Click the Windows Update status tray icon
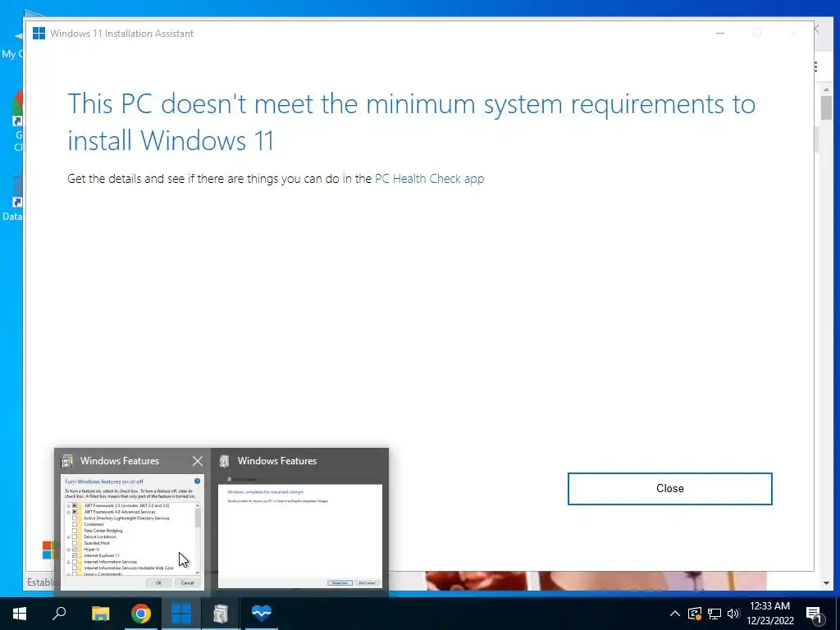The height and width of the screenshot is (630, 840). click(694, 614)
